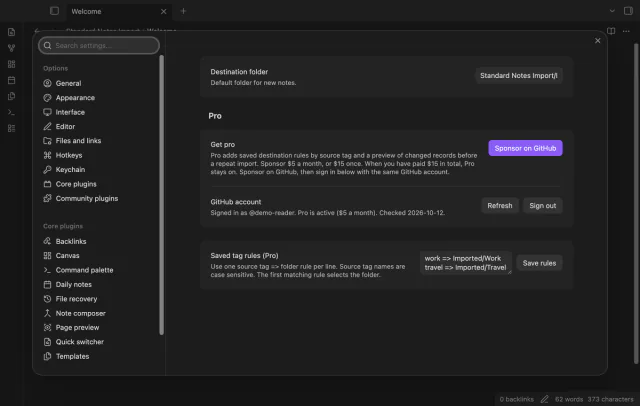The height and width of the screenshot is (406, 640).
Task: Save the tag rules
Action: click(x=539, y=263)
